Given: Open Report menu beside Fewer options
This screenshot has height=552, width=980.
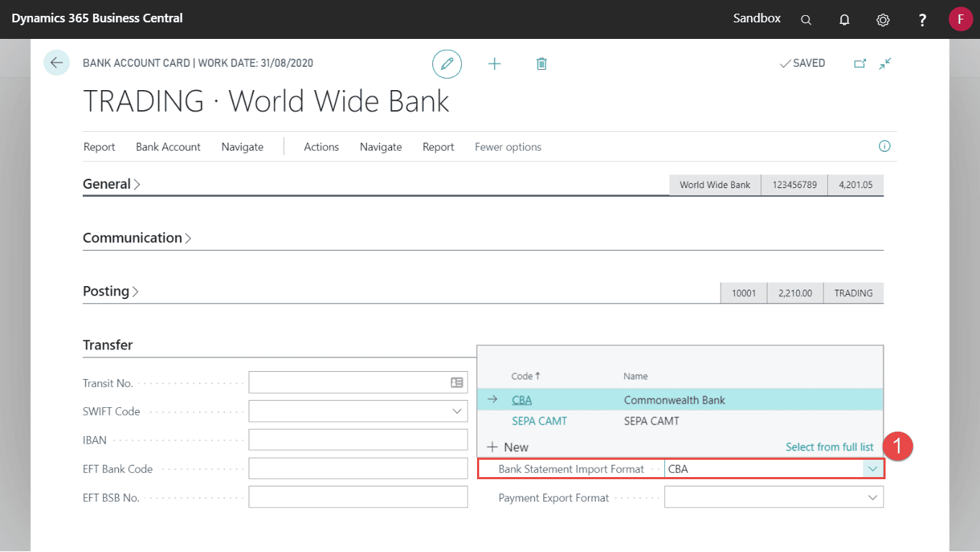Looking at the screenshot, I should 438,147.
